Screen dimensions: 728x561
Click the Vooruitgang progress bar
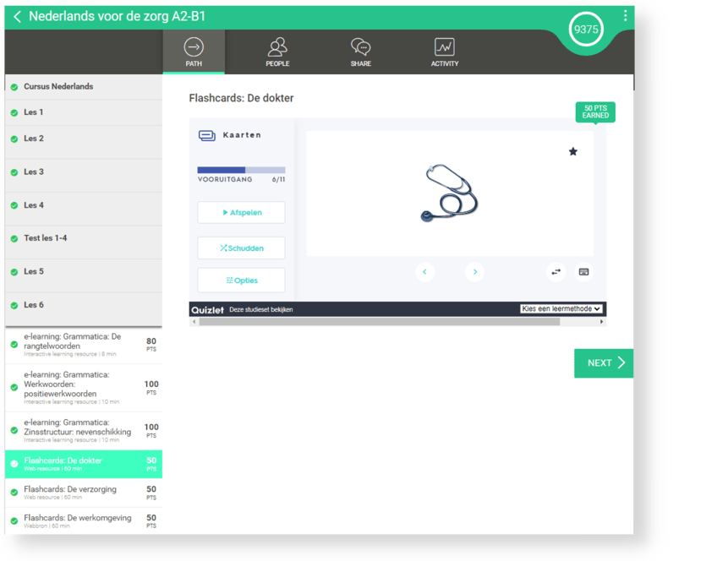[x=241, y=170]
